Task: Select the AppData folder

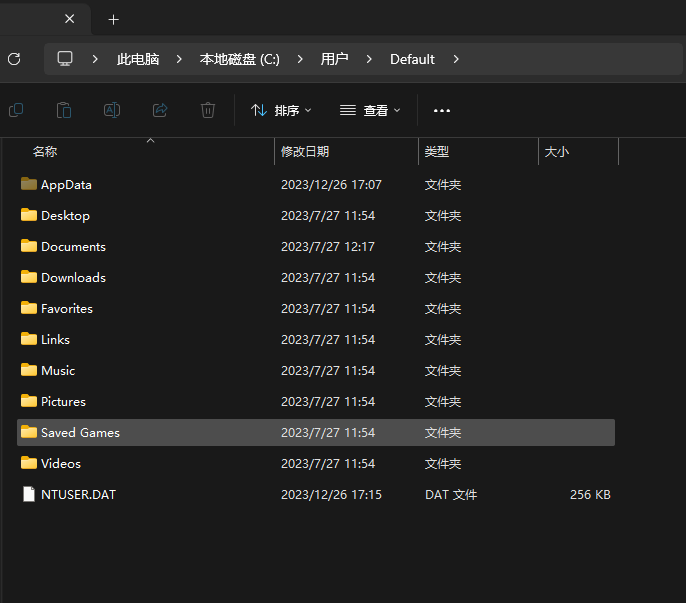Action: 66,185
